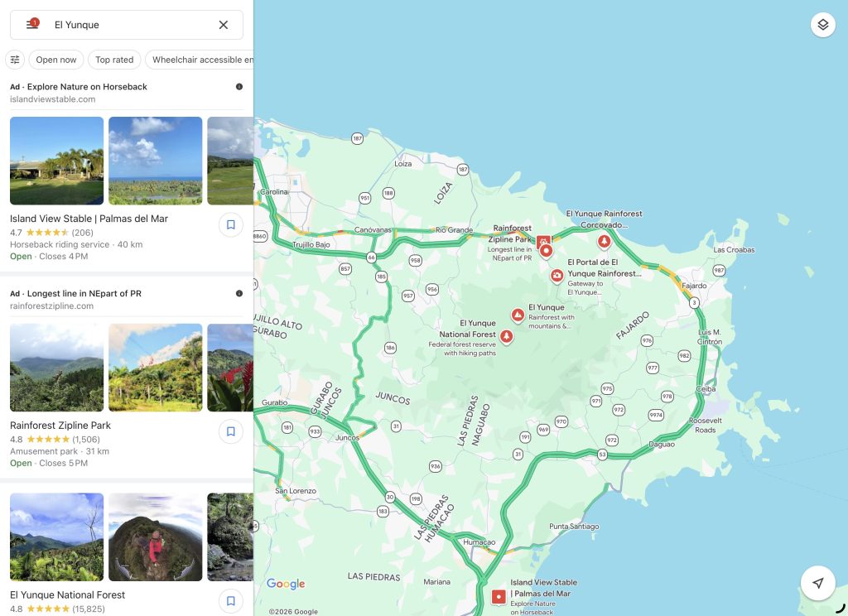Select Island View Stable square map pin
848x616 pixels.
point(499,596)
